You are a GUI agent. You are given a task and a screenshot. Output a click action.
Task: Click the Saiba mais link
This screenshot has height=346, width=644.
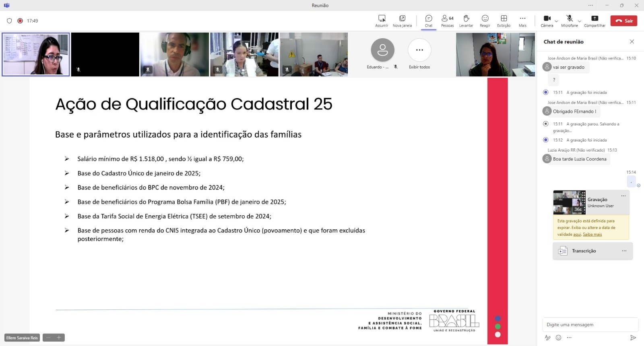click(592, 235)
